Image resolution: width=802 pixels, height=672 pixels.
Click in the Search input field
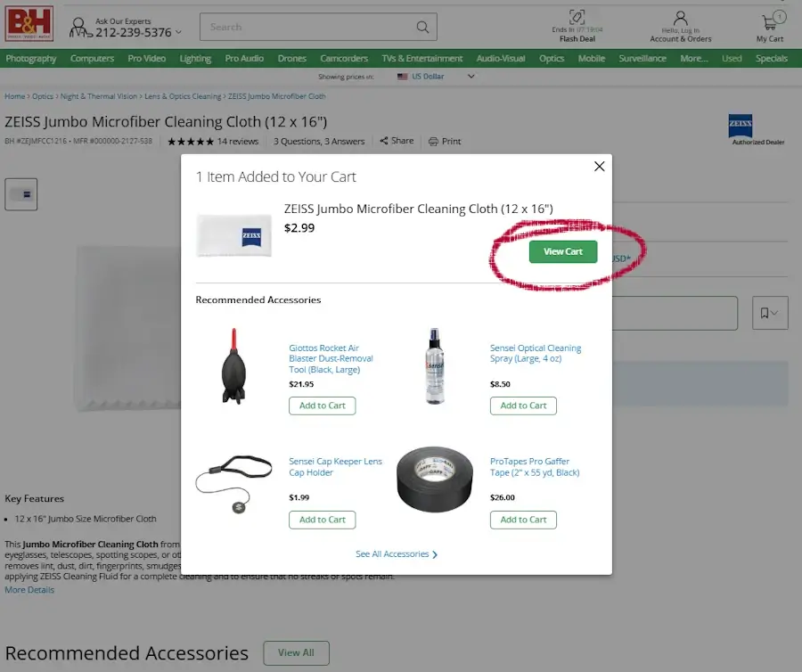pos(307,27)
